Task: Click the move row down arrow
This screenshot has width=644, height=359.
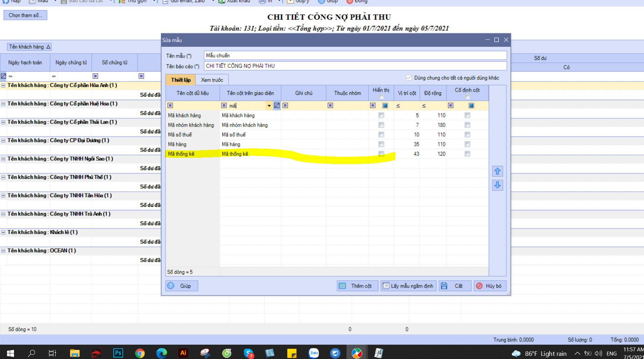Action: click(497, 185)
